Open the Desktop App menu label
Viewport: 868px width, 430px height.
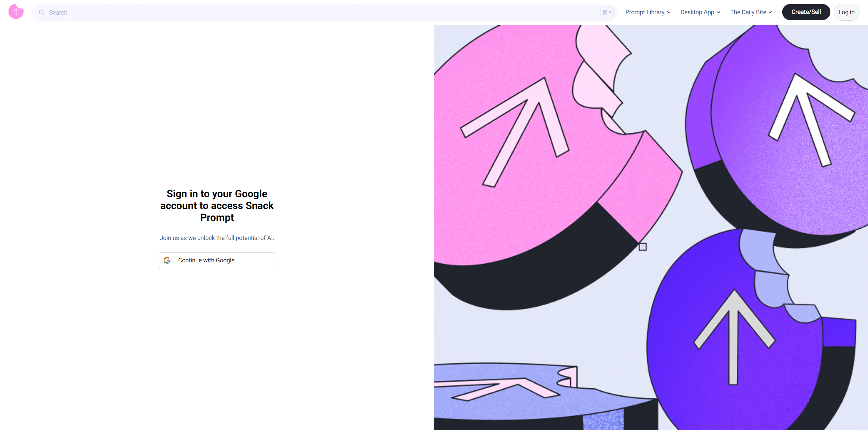pos(697,12)
